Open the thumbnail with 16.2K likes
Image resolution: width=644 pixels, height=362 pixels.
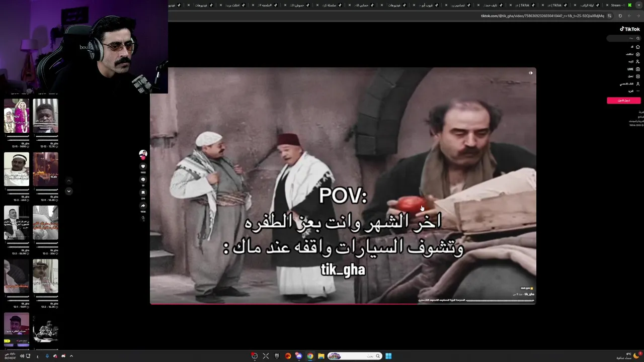(45, 276)
